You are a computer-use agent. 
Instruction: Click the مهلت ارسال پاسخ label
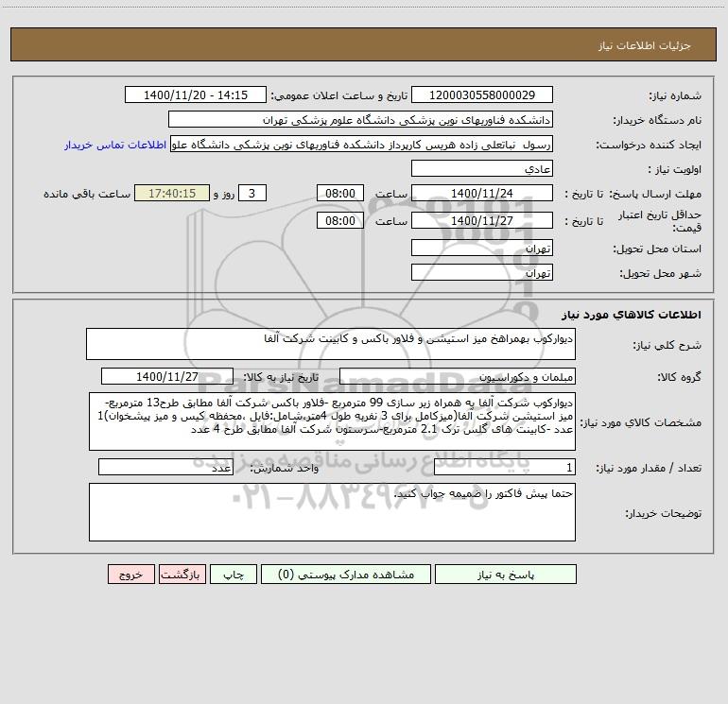click(x=655, y=194)
